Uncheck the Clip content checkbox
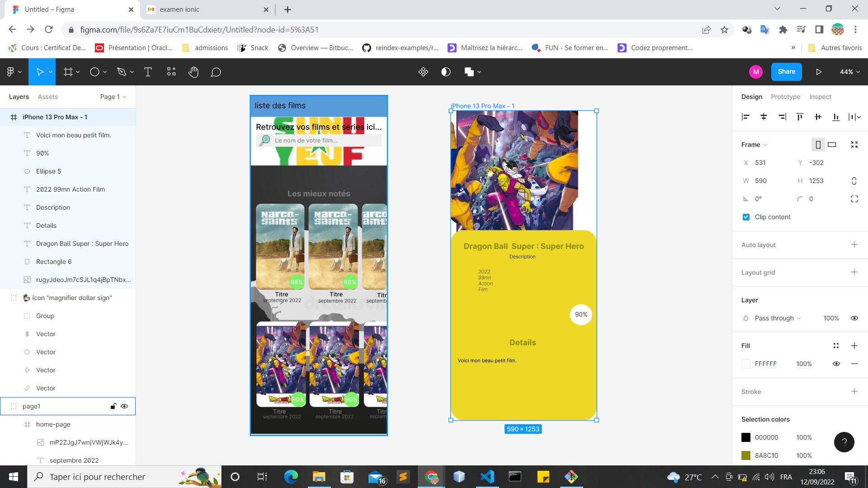 [746, 217]
